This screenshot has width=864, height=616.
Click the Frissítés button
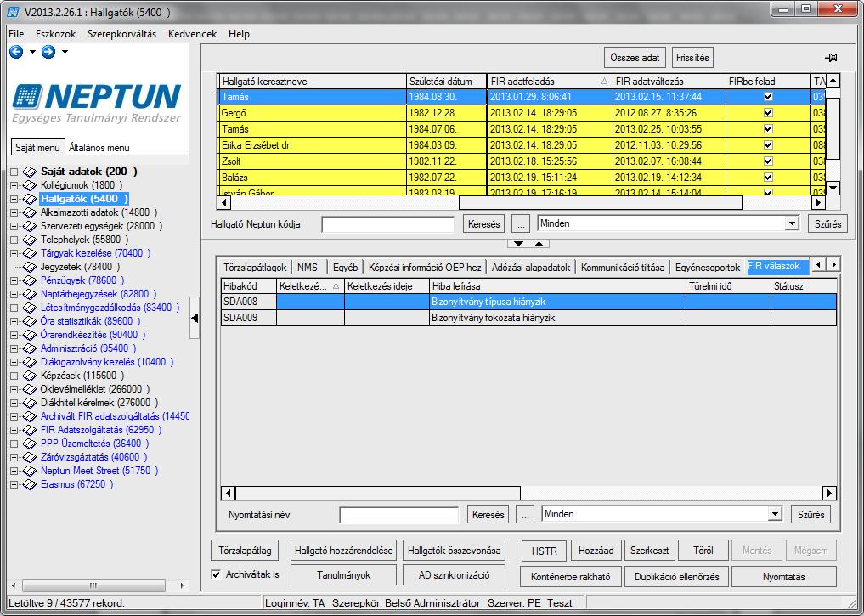[x=692, y=57]
